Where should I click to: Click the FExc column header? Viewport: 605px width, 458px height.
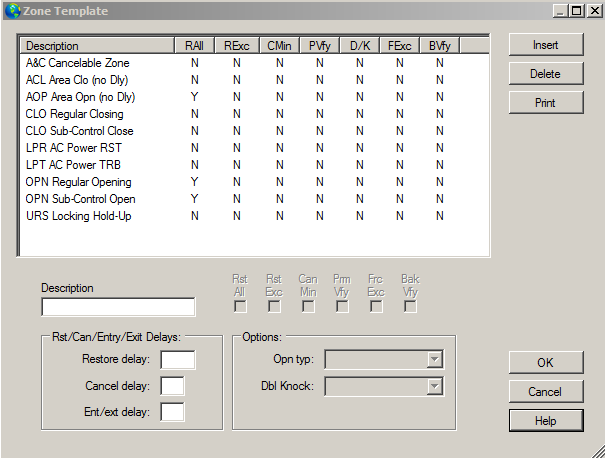[x=399, y=46]
